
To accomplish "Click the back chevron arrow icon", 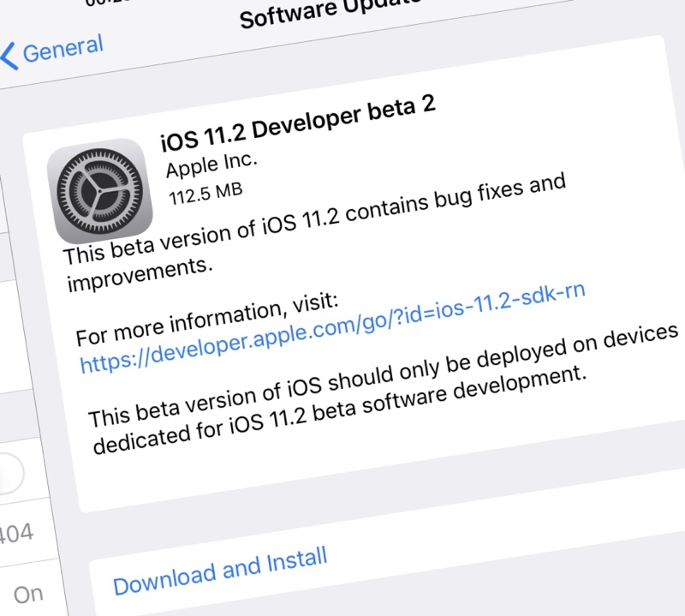I will click(x=9, y=57).
